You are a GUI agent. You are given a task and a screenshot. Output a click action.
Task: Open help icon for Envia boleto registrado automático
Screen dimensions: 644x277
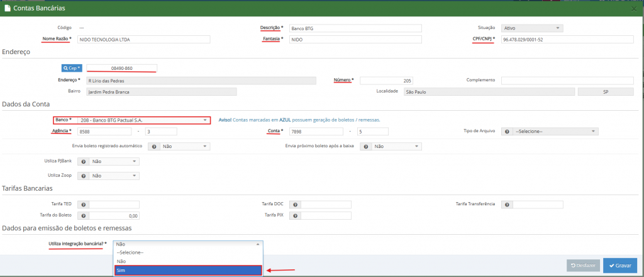[x=154, y=146]
